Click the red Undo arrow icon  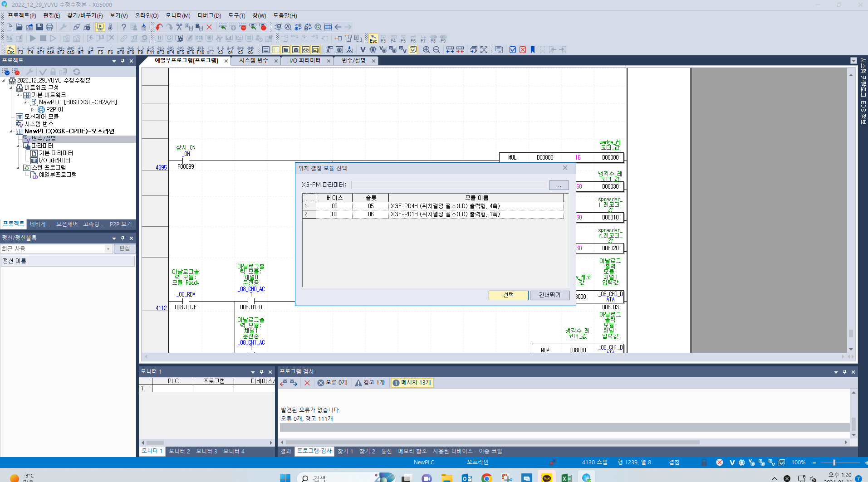pyautogui.click(x=159, y=27)
